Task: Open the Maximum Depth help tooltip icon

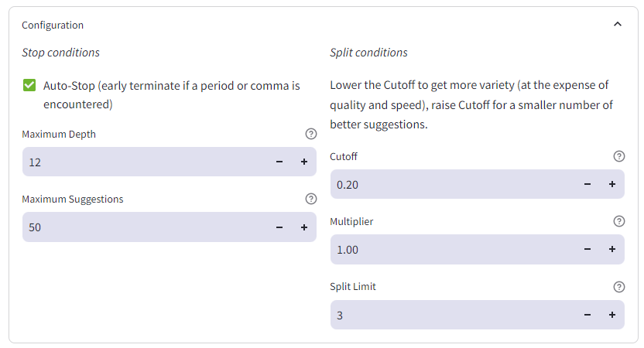Action: click(x=311, y=134)
